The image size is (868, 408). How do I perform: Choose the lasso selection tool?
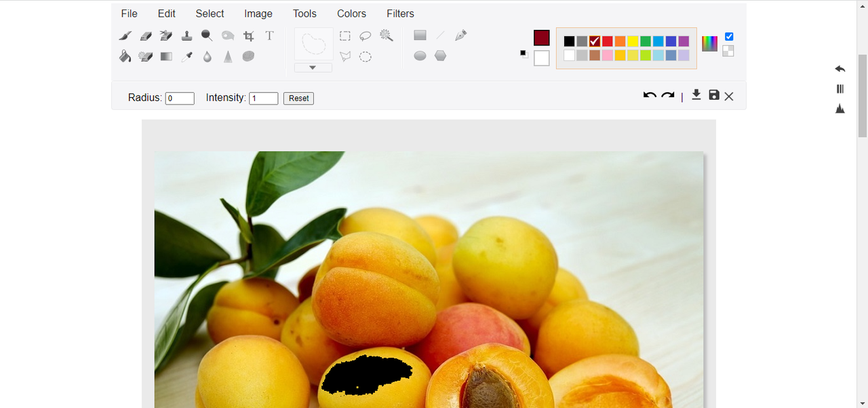366,36
